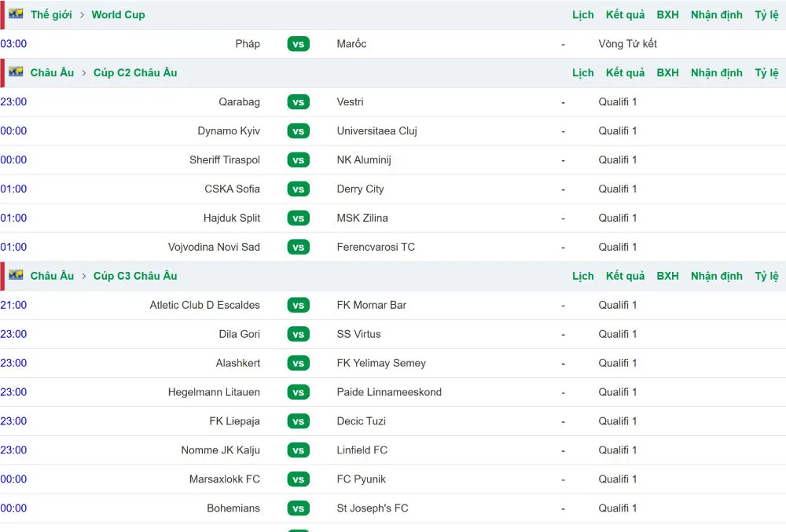Open the Thế giới category link
Screen dimensions: 786x532
51,14
